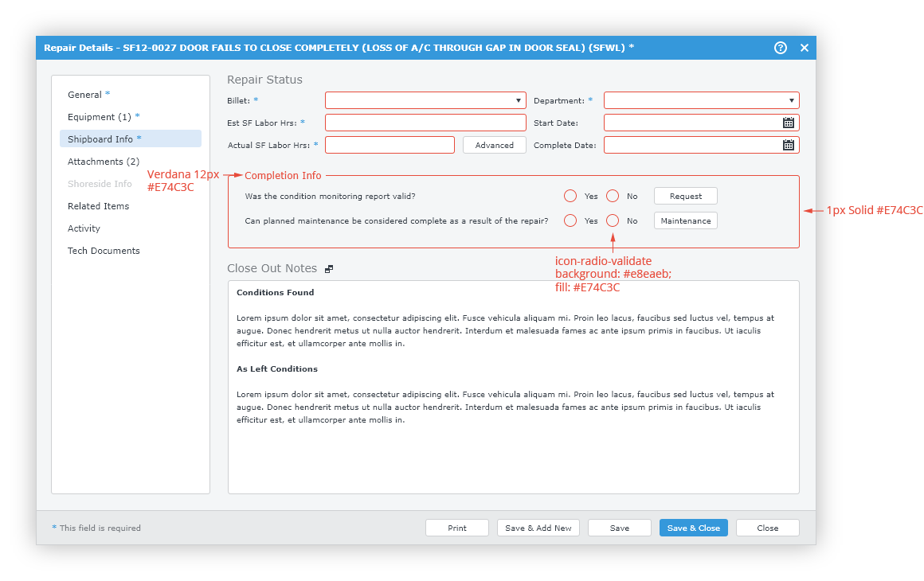Select No for condition monitoring report valid

(x=613, y=196)
